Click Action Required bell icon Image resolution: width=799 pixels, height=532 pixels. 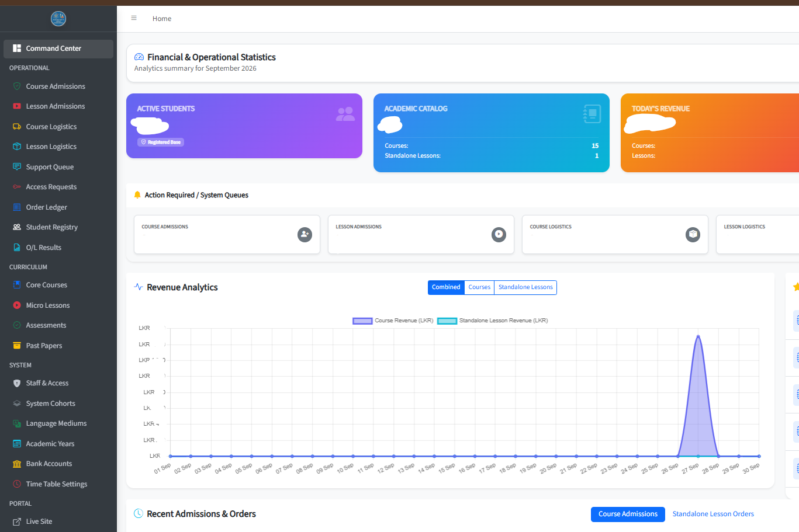pyautogui.click(x=137, y=195)
